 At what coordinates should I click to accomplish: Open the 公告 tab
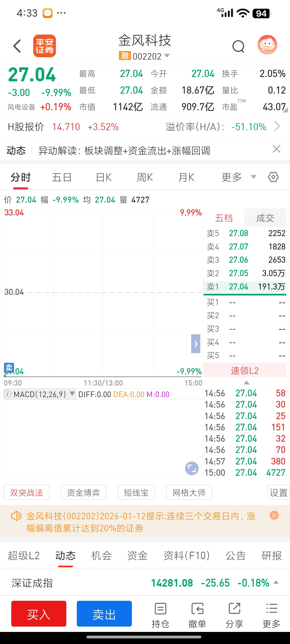click(x=236, y=555)
